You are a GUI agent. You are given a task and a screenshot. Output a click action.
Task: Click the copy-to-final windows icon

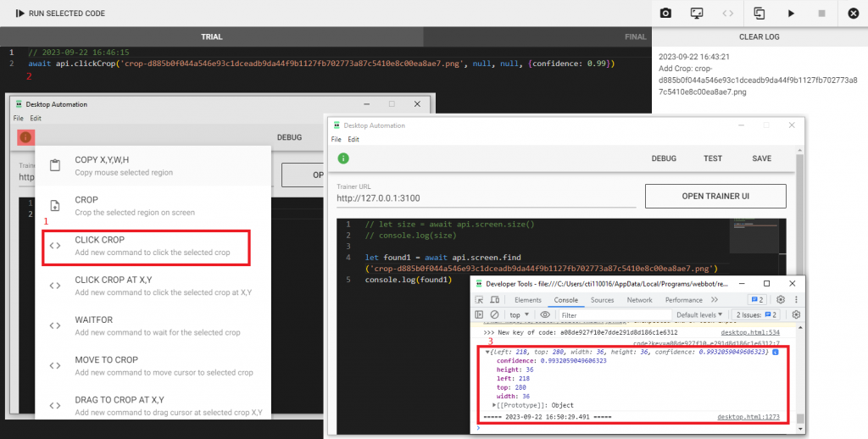click(x=759, y=14)
